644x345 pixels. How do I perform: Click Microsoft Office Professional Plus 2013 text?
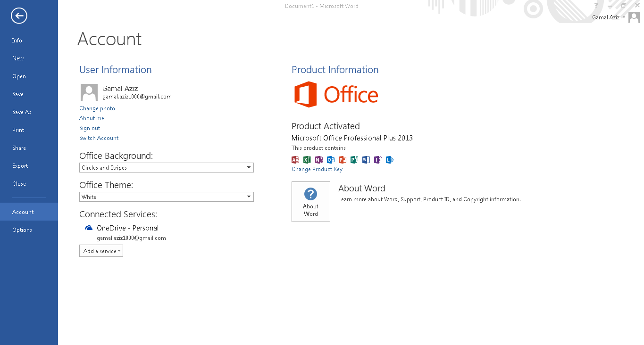(x=352, y=138)
